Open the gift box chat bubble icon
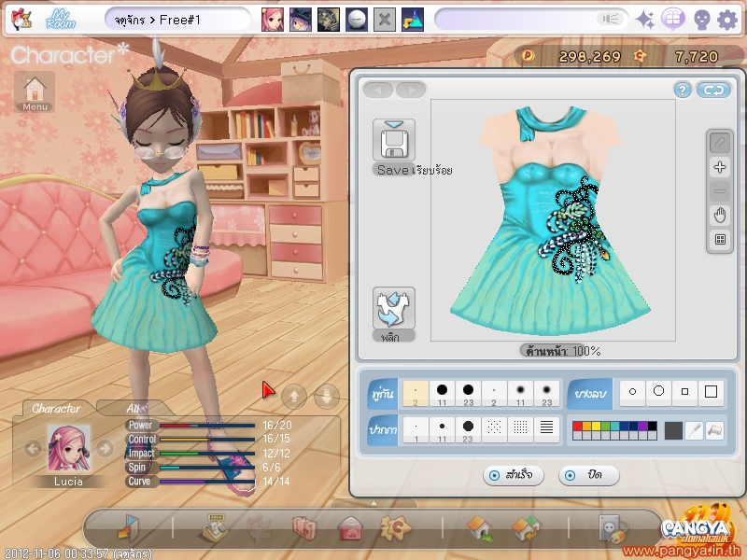This screenshot has width=747, height=560. tap(673, 20)
